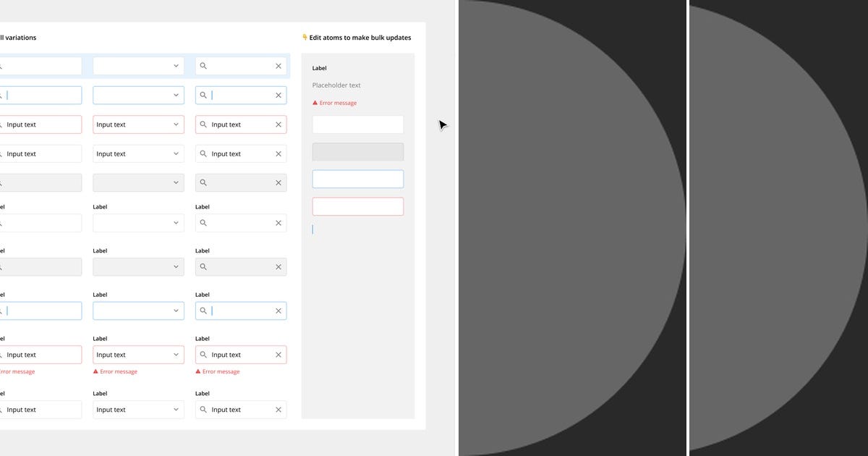Viewport: 868px width, 456px height.
Task: Select 'Error message' text under the middle dropdown
Action: click(x=119, y=371)
